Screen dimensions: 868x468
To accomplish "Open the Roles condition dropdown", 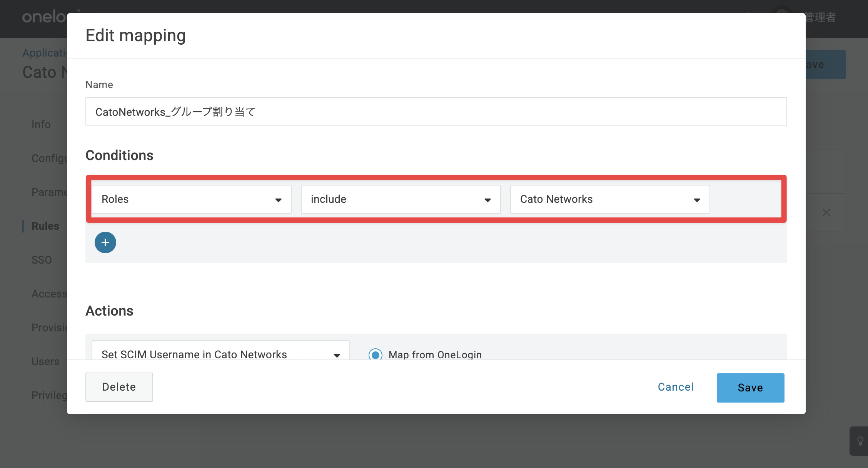I will click(192, 199).
